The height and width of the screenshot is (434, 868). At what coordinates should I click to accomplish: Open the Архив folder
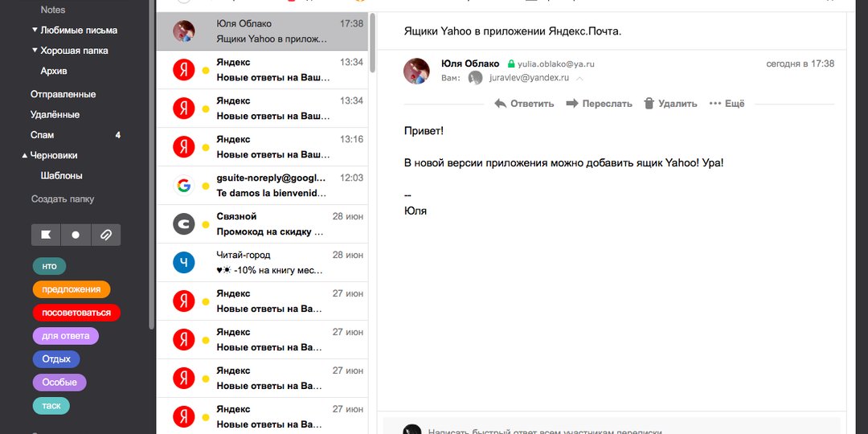pyautogui.click(x=54, y=72)
